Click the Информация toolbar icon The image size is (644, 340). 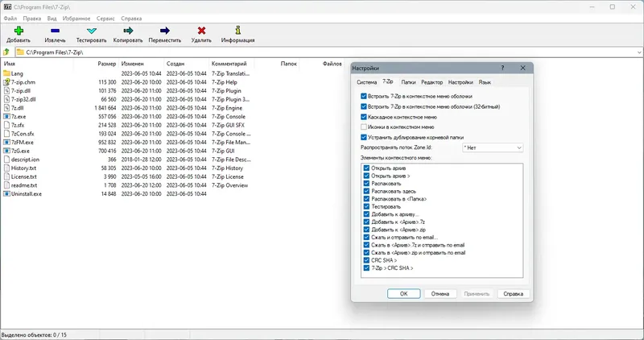click(x=237, y=30)
